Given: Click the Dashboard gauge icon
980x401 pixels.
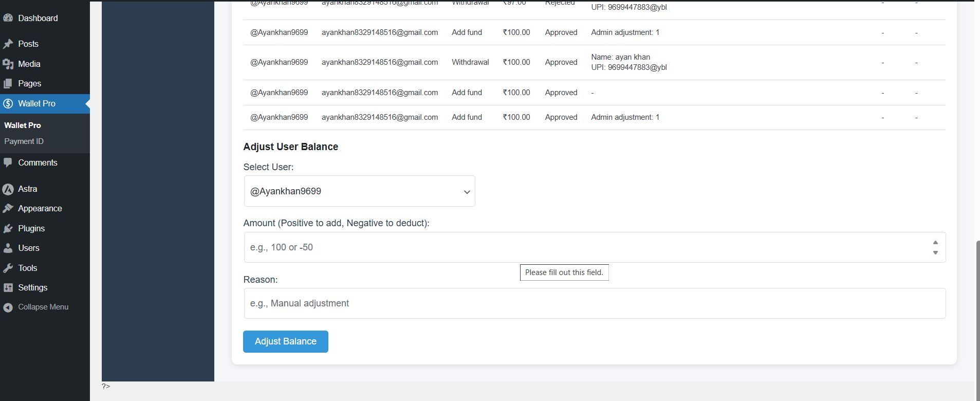Looking at the screenshot, I should click(x=8, y=18).
